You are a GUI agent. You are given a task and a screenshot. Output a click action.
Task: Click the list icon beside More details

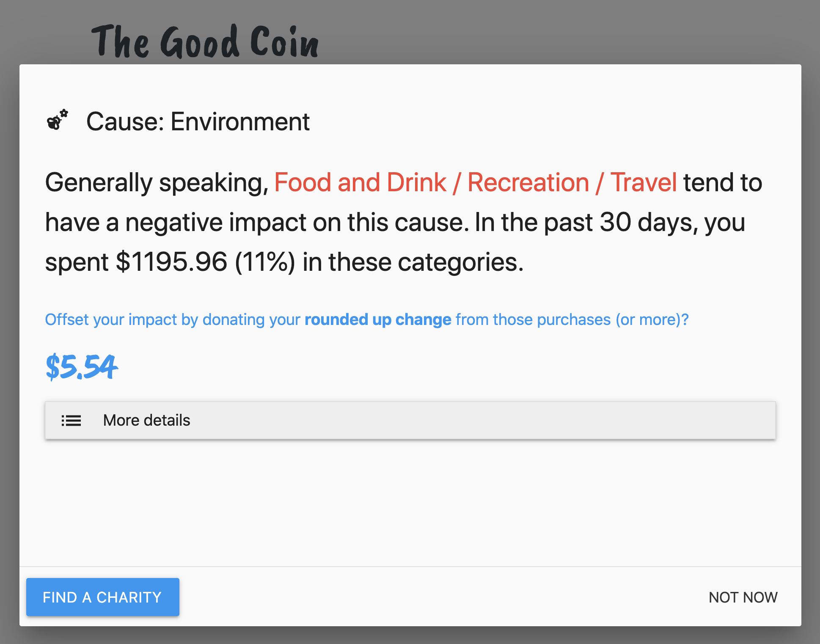click(x=71, y=421)
